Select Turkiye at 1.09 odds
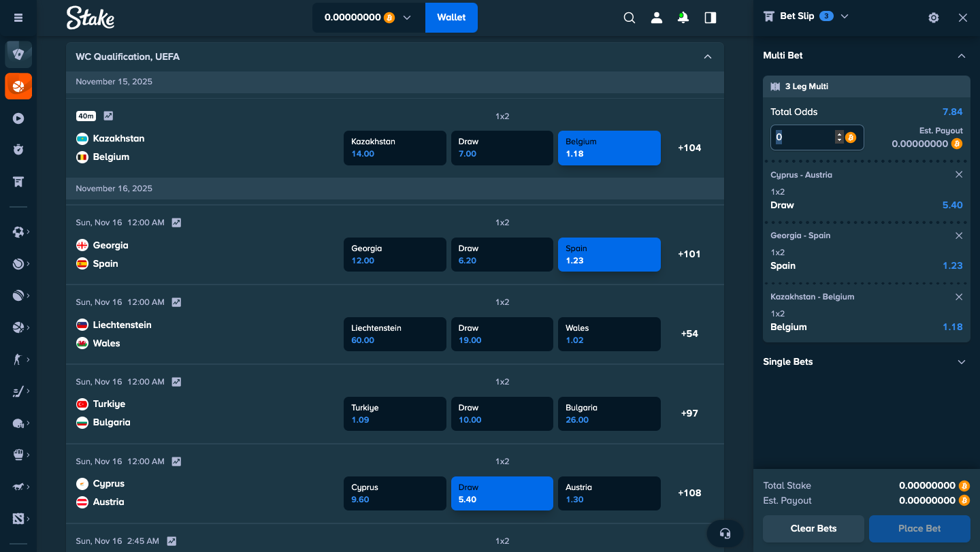 point(395,414)
